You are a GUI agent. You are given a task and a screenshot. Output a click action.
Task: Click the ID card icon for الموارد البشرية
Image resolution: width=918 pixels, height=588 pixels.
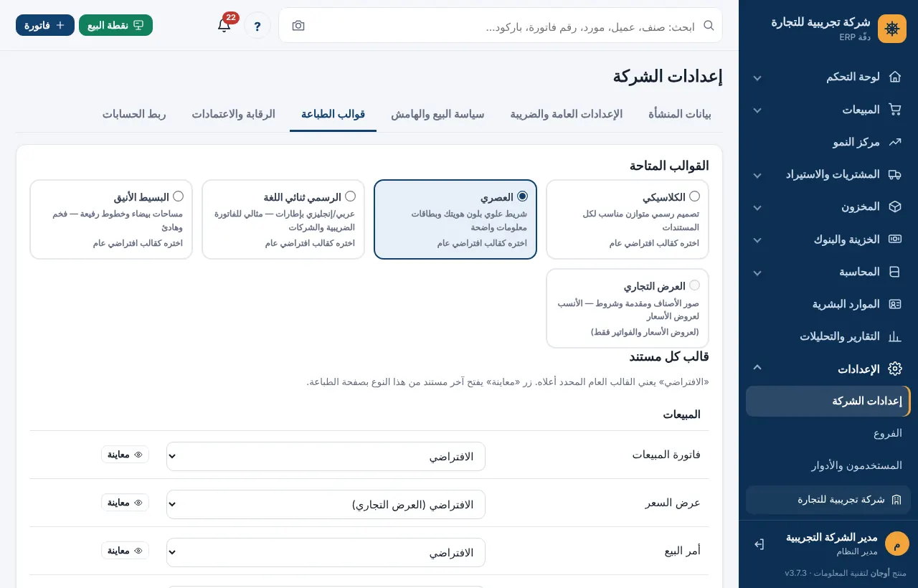(894, 304)
